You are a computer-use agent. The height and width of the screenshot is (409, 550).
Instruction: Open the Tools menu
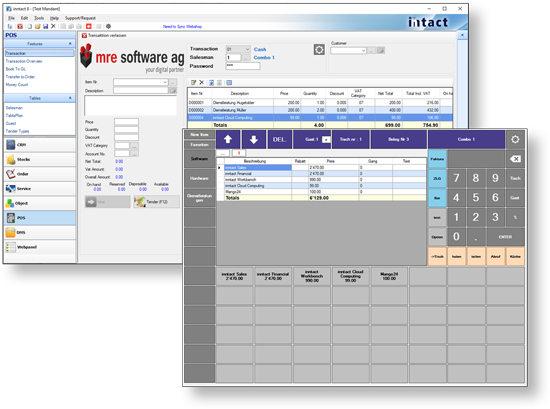[39, 18]
